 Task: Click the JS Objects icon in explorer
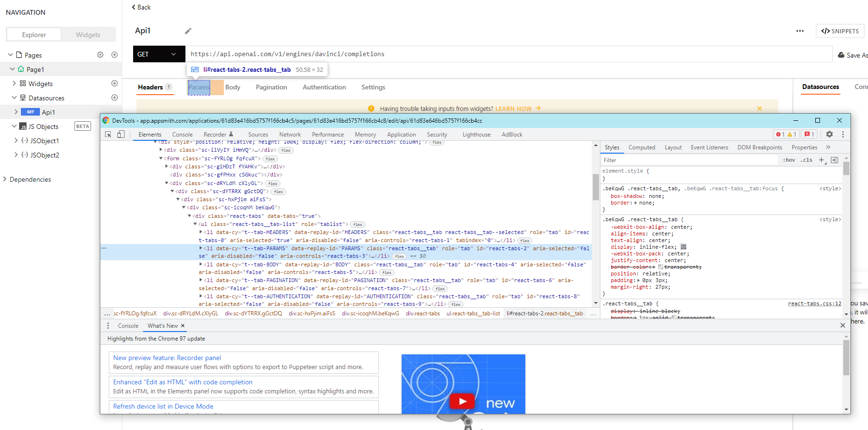point(23,127)
